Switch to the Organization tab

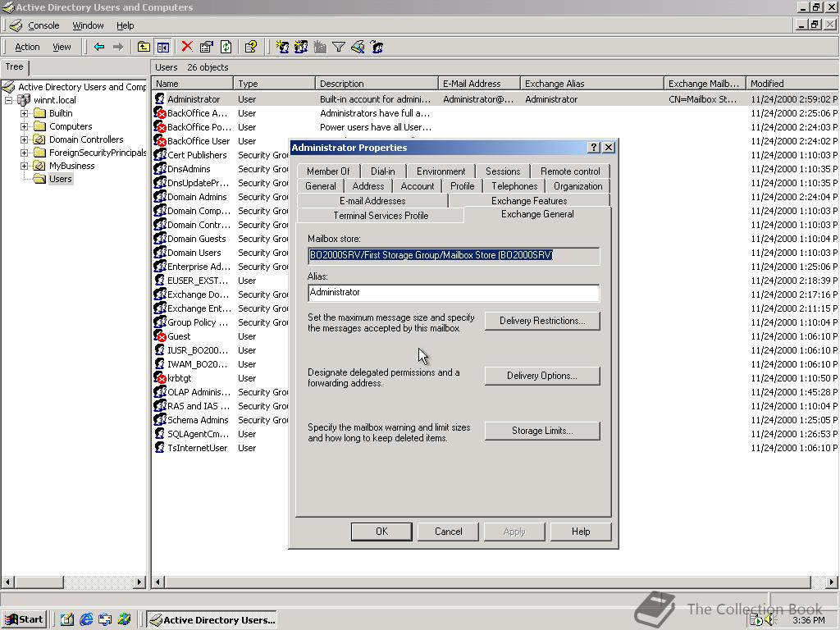(577, 186)
